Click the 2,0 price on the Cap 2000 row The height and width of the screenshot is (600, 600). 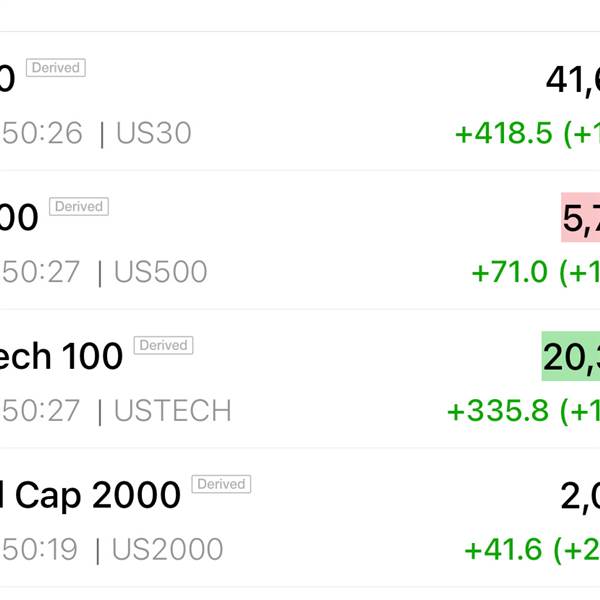[x=580, y=496]
